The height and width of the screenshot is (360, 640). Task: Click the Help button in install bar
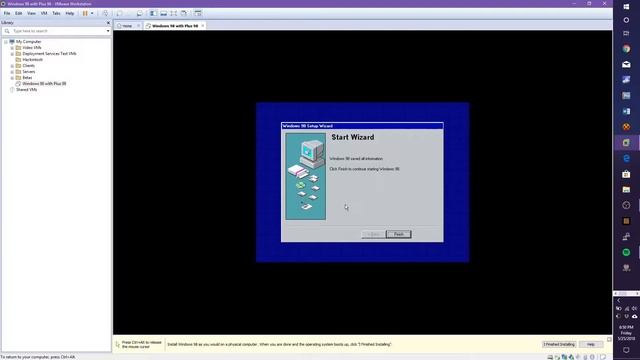click(591, 344)
